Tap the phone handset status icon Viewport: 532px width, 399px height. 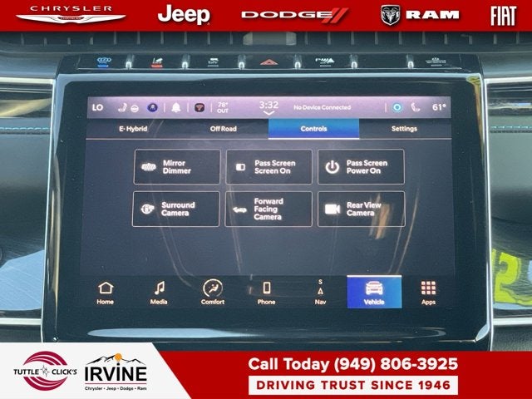(416, 107)
